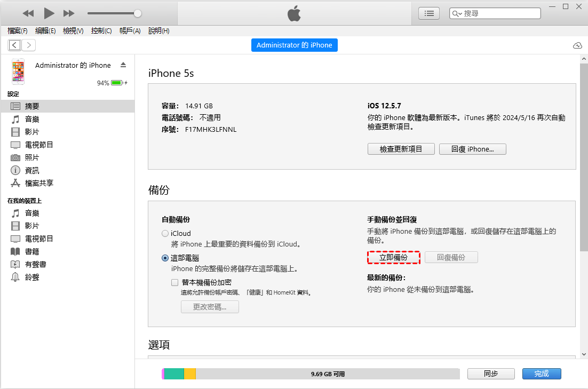Expand the search magnifier dropdown arrow
The image size is (588, 389).
click(457, 13)
